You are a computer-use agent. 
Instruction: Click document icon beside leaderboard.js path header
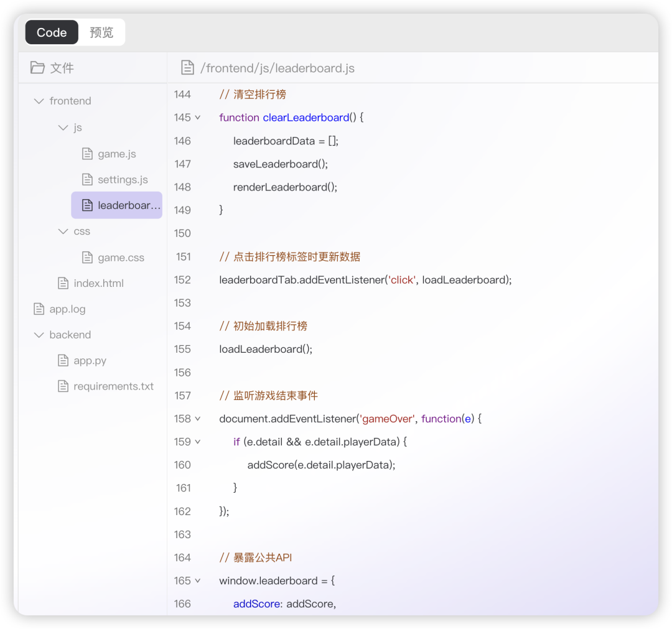[x=187, y=68]
